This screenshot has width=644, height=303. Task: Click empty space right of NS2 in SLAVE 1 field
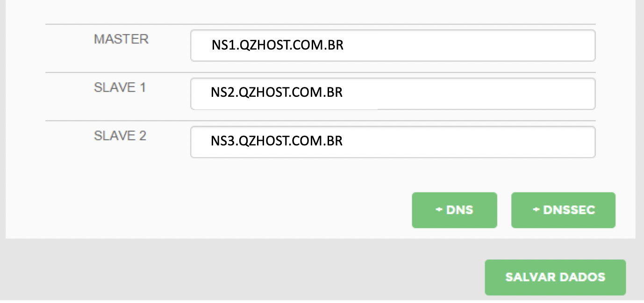pyautogui.click(x=467, y=93)
